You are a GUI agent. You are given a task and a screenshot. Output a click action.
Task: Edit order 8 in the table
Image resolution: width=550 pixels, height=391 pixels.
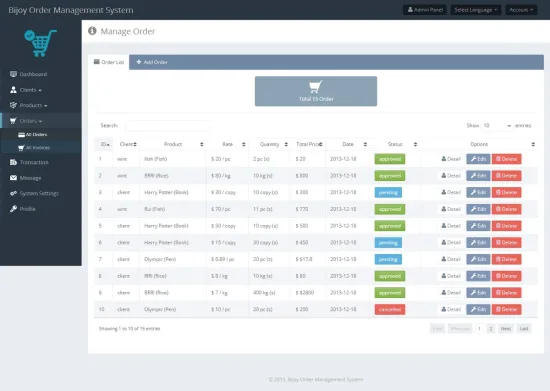pos(478,276)
